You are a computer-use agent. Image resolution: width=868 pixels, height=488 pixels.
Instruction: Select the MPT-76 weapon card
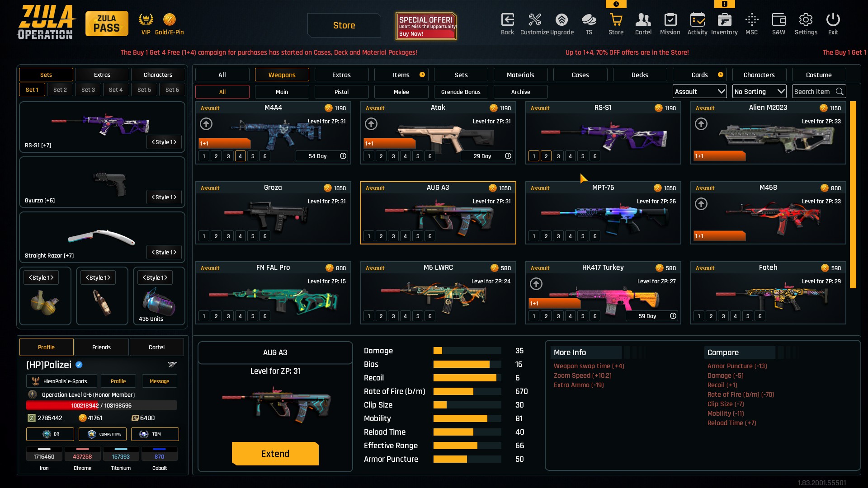(x=603, y=213)
